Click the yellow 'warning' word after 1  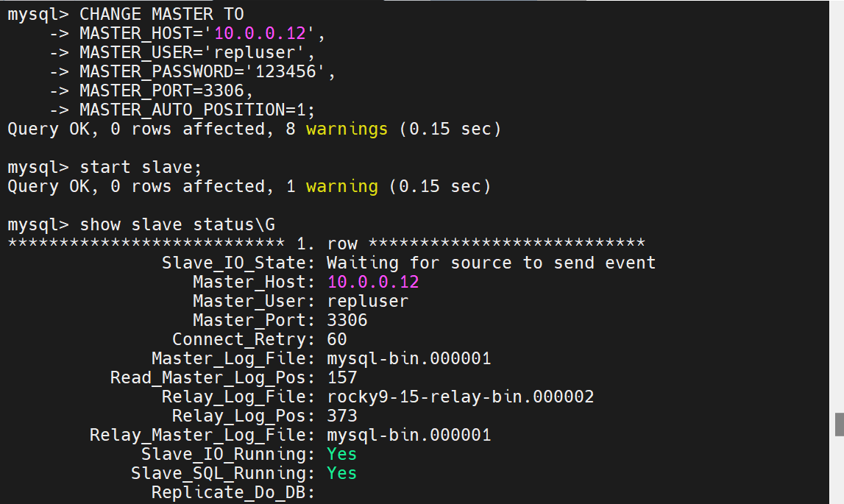coord(342,186)
